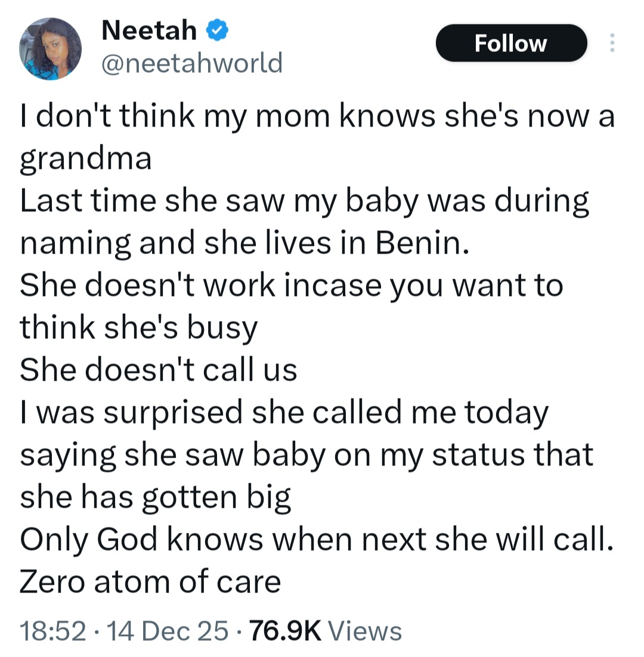Open the @neetahworld profile handle
Screen dimensions: 644x657
[x=191, y=61]
